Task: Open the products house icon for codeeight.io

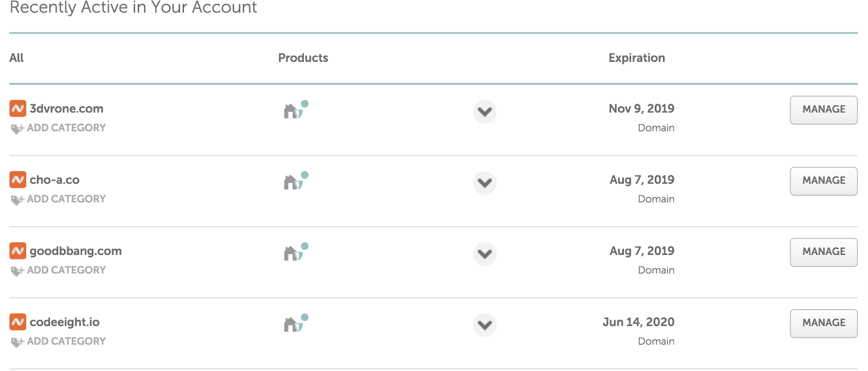Action: click(x=296, y=323)
